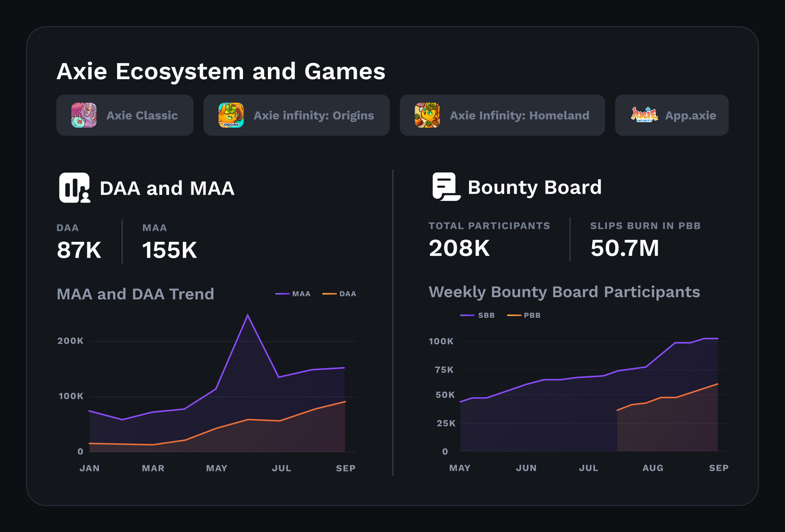
Task: Toggle the PBB legend label
Action: point(532,315)
